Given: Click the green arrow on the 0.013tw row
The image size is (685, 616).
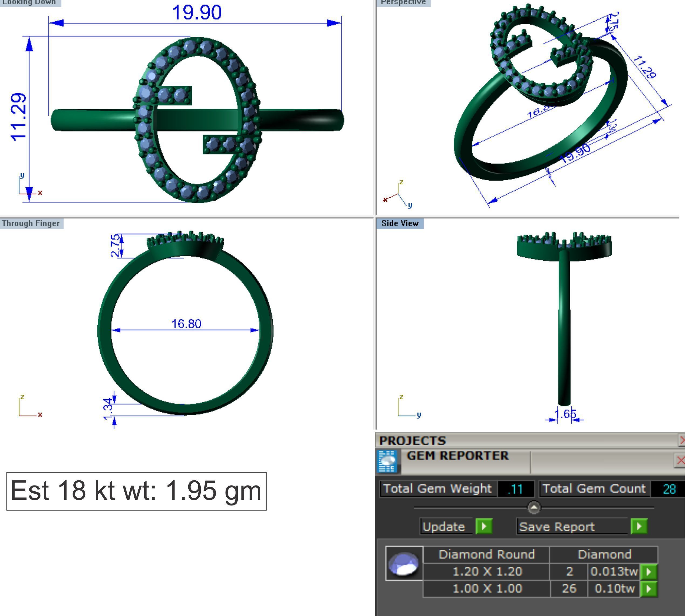Looking at the screenshot, I should pyautogui.click(x=649, y=572).
